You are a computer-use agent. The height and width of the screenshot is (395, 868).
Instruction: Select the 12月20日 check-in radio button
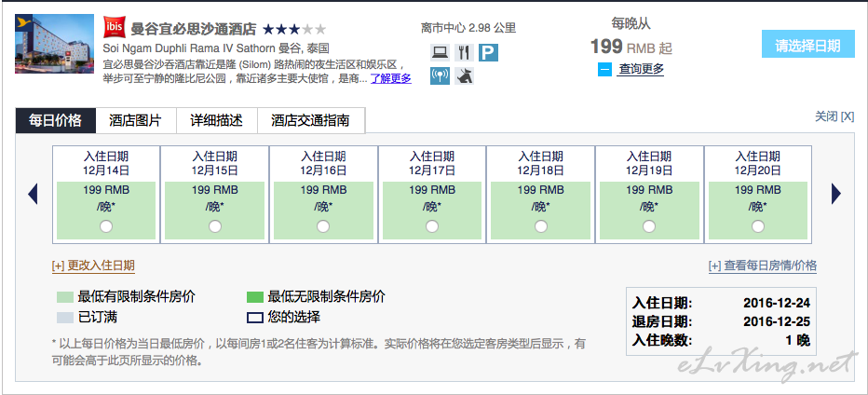pos(758,226)
